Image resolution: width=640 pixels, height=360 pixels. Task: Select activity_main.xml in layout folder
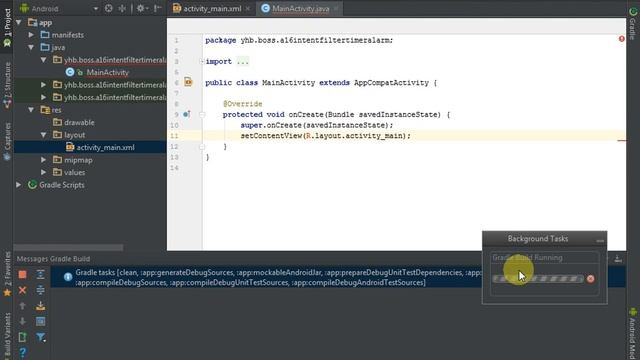(105, 147)
